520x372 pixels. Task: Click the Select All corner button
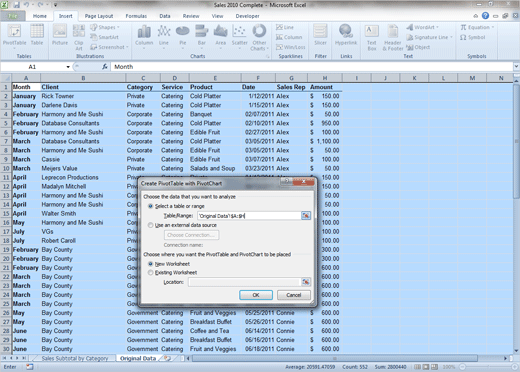(6, 78)
